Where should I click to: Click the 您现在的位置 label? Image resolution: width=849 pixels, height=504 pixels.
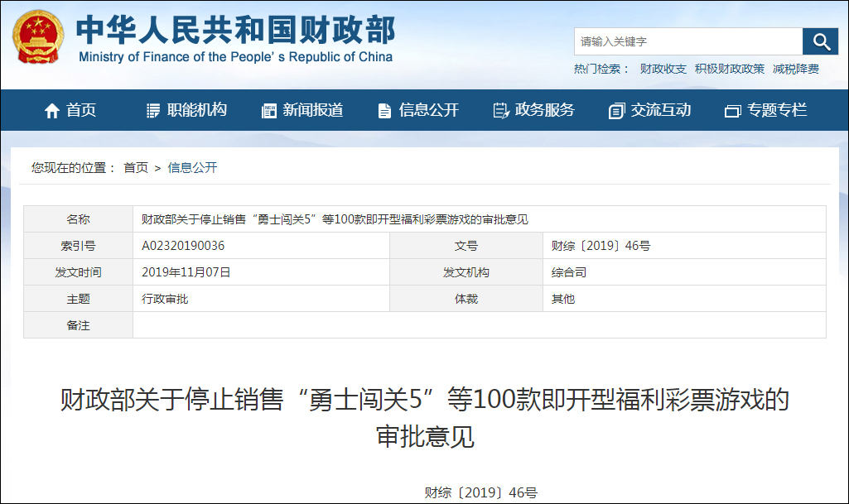point(73,168)
